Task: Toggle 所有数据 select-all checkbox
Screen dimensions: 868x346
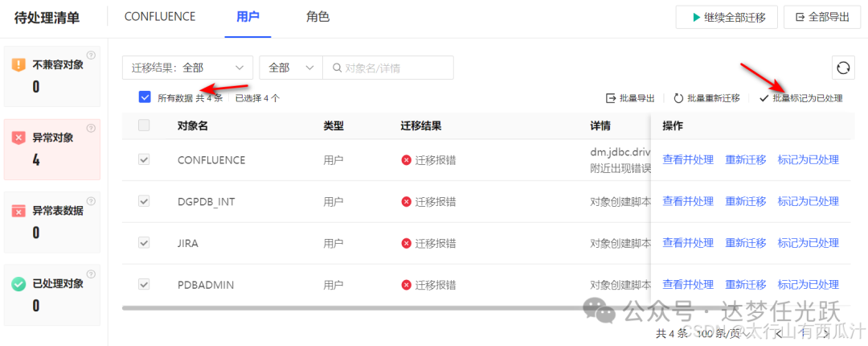Action: coord(145,97)
